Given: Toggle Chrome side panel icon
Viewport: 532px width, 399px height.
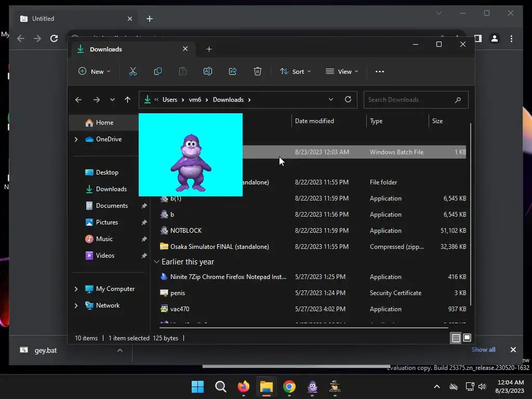Looking at the screenshot, I should tap(478, 38).
